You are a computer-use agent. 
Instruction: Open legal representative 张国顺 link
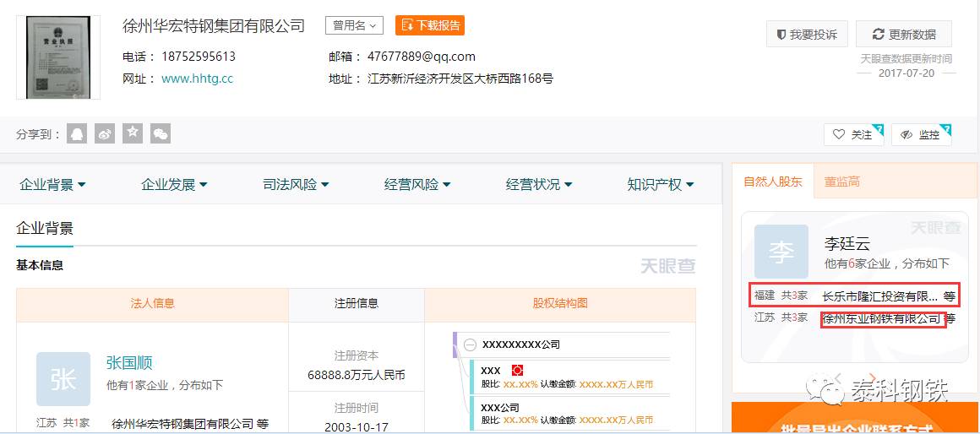129,363
